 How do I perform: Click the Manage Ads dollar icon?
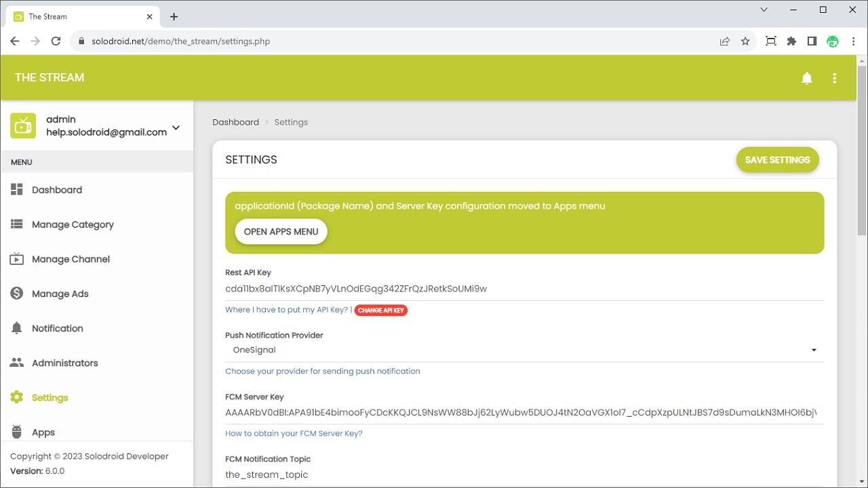[x=17, y=293]
